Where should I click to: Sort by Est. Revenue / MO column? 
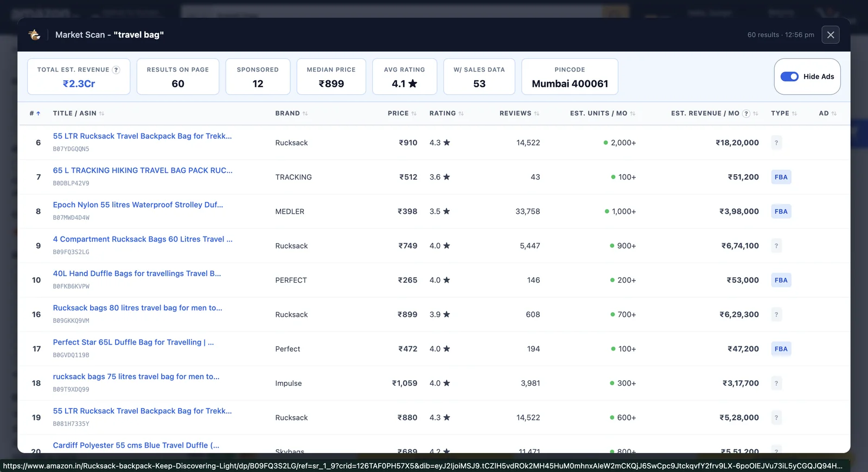pyautogui.click(x=714, y=113)
